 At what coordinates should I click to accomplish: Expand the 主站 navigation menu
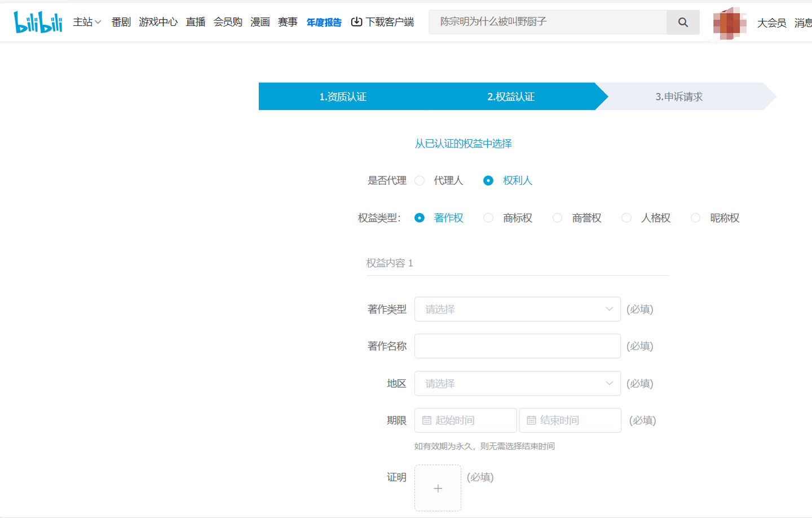[87, 22]
